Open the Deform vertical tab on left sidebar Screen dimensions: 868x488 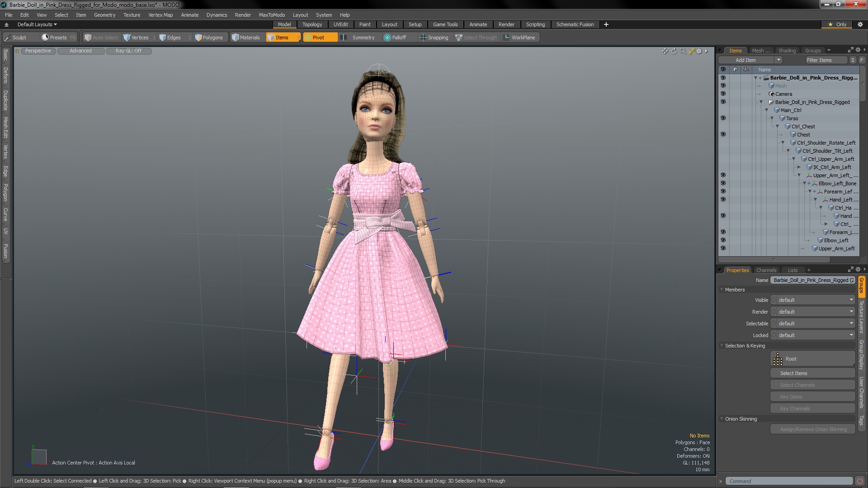point(5,75)
